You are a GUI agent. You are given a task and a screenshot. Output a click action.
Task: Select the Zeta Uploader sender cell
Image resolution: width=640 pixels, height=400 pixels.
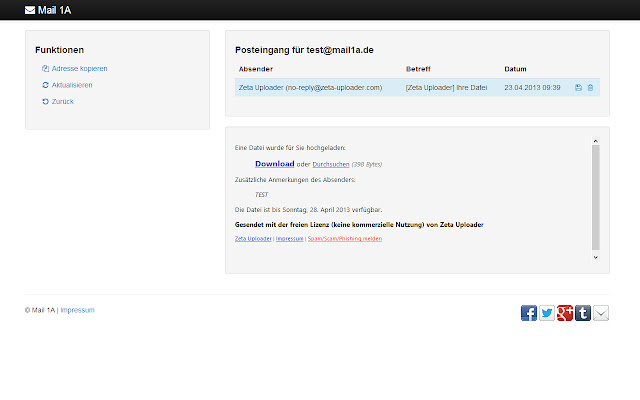pyautogui.click(x=310, y=87)
